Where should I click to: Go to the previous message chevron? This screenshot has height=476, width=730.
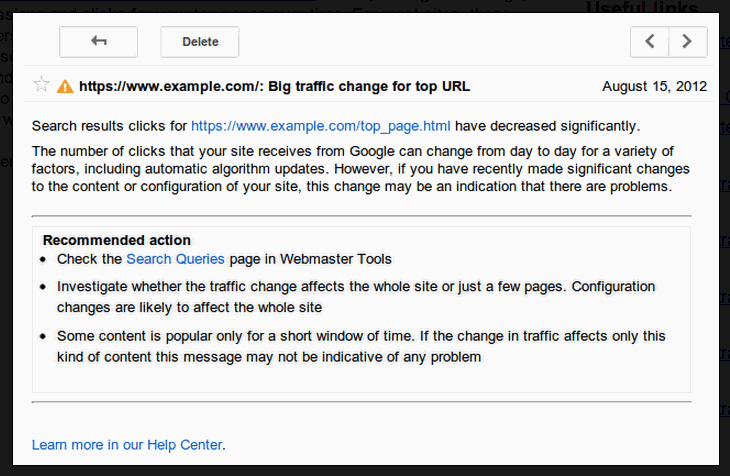[x=650, y=42]
